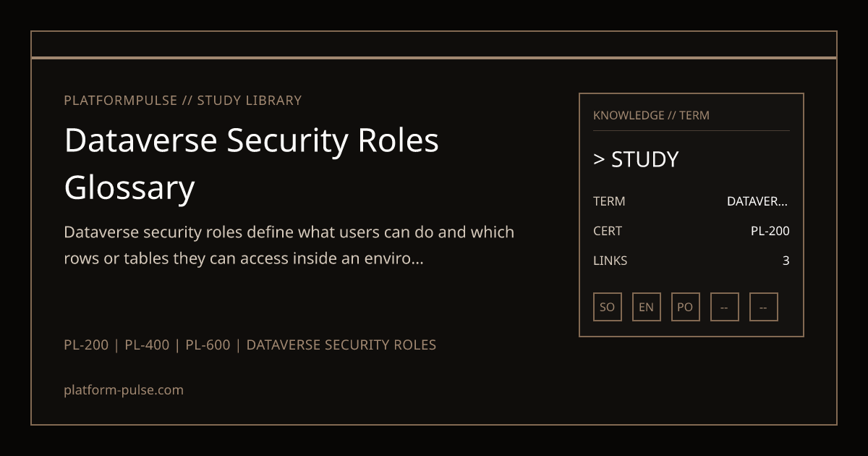The width and height of the screenshot is (868, 456).
Task: Click the SO badge box
Action: [608, 307]
